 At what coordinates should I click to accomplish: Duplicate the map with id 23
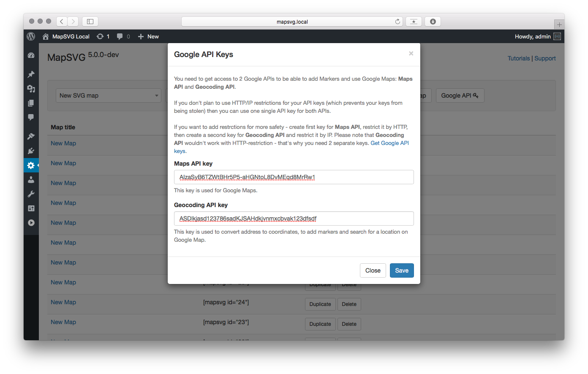tap(320, 324)
